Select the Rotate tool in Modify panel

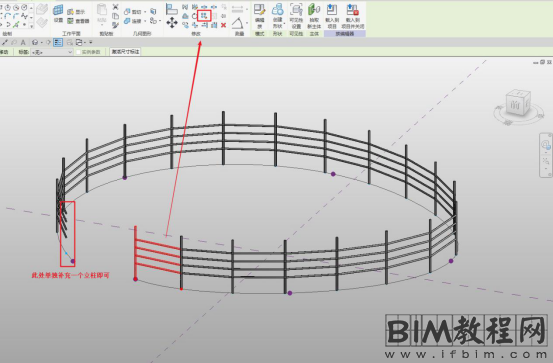click(x=195, y=16)
